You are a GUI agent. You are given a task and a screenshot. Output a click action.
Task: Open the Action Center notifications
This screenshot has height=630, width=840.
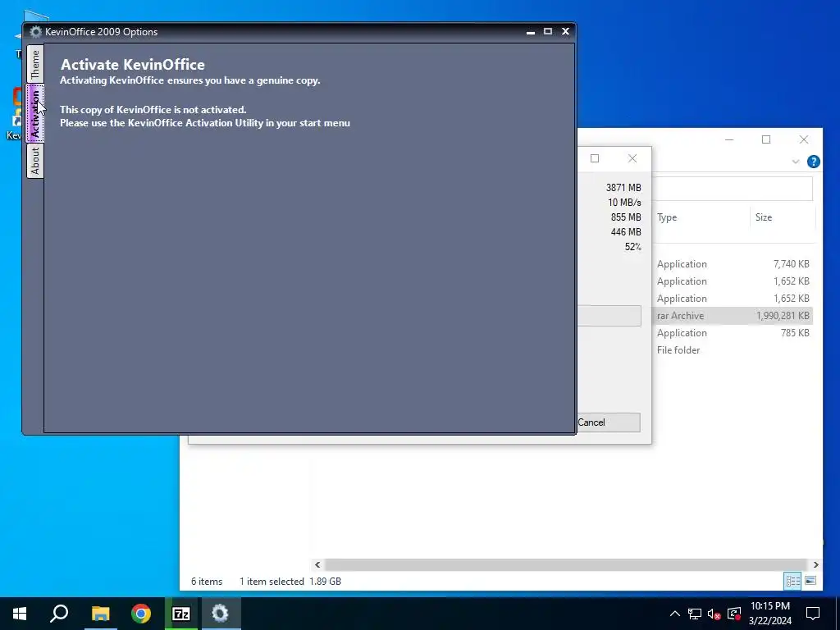(x=813, y=614)
